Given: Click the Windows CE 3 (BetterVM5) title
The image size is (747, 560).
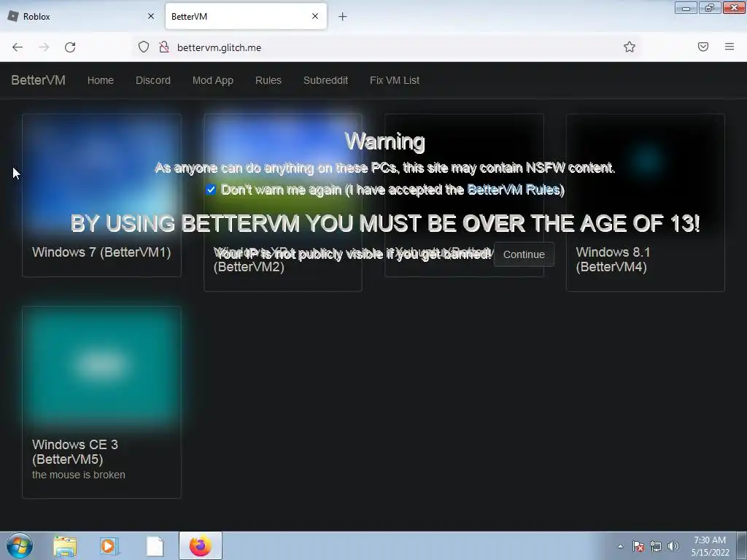Looking at the screenshot, I should point(75,451).
